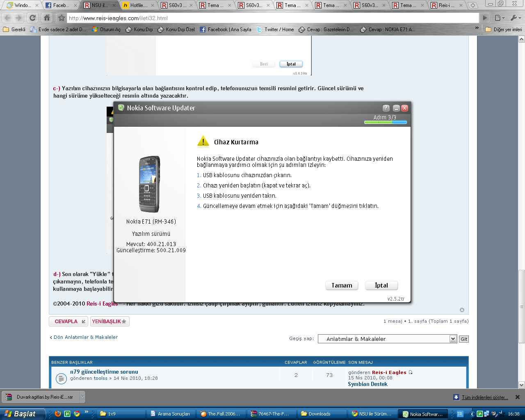This screenshot has width=525, height=420.
Task: Click the YENİBAŞLIK new topic button
Action: [110, 322]
